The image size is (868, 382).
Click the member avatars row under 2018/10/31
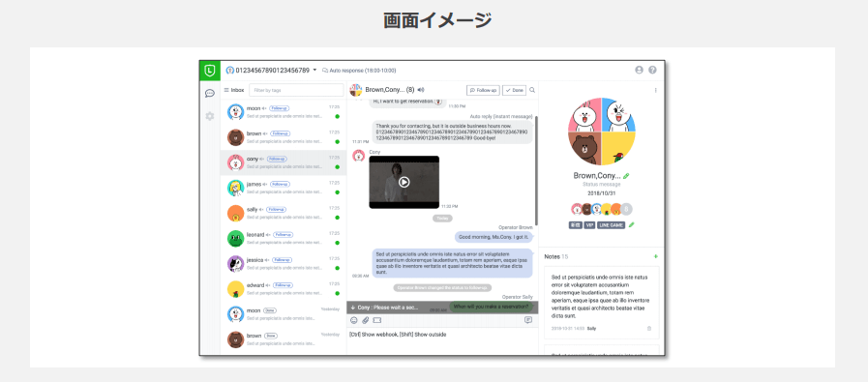pos(602,209)
